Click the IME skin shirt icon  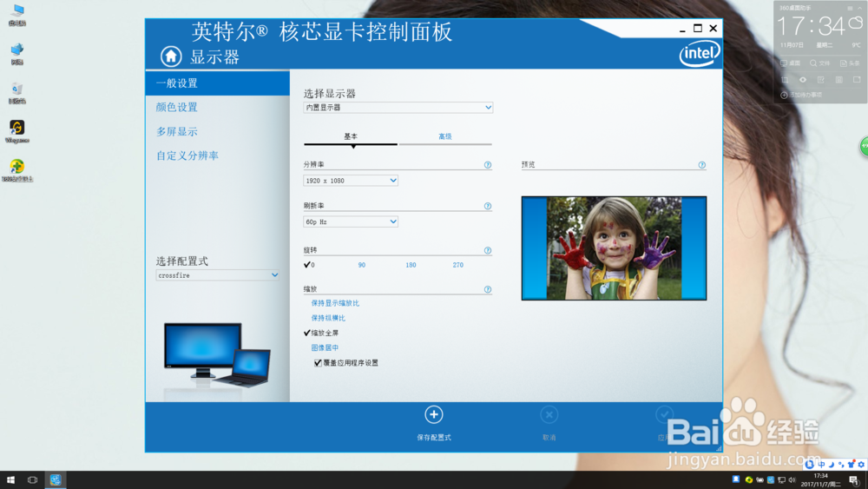coord(852,465)
